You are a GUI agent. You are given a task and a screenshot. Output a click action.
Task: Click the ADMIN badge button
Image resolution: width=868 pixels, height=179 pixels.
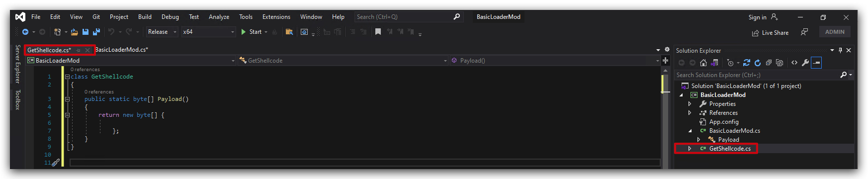[835, 32]
